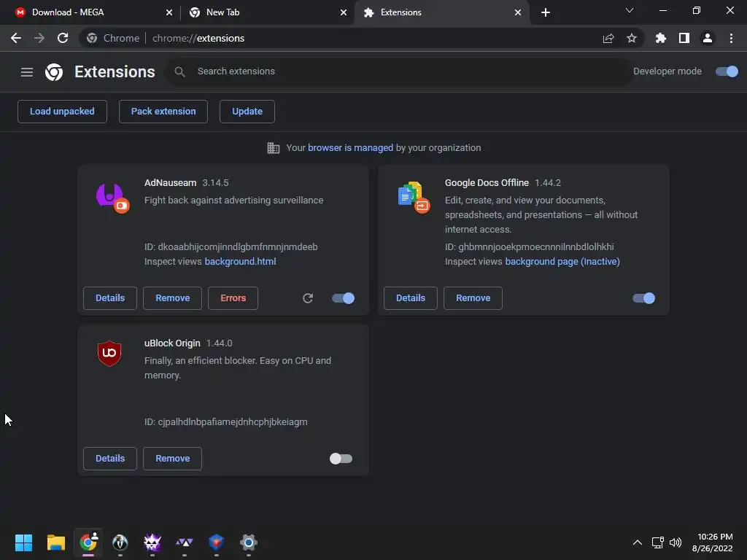
Task: Inspect background page (Inactive) link
Action: coord(562,262)
